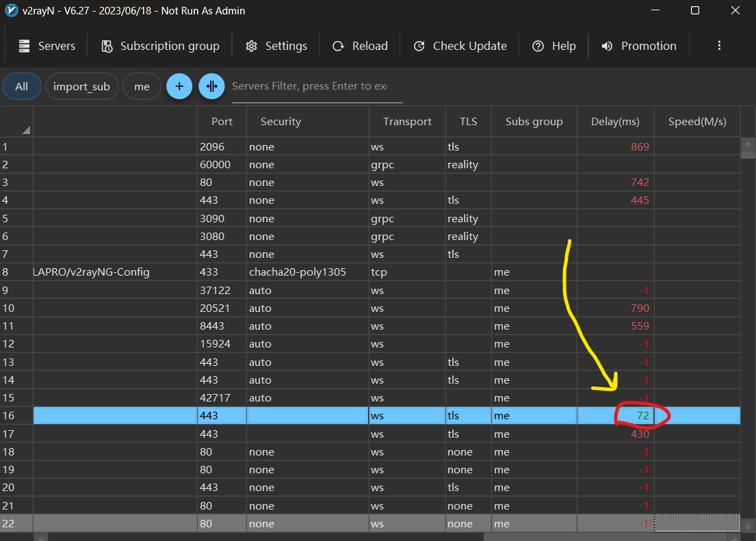Sort by the Security column header
Image resolution: width=756 pixels, height=541 pixels.
(308, 122)
